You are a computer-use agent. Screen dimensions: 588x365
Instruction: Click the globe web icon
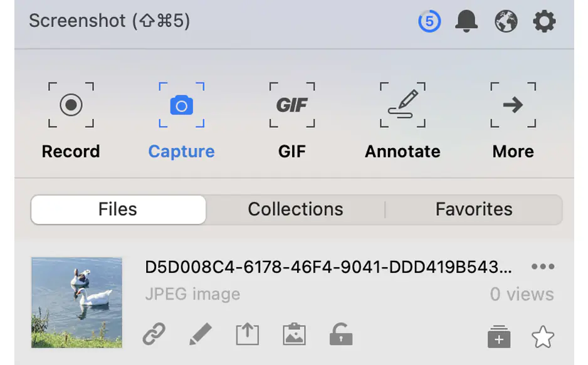506,22
